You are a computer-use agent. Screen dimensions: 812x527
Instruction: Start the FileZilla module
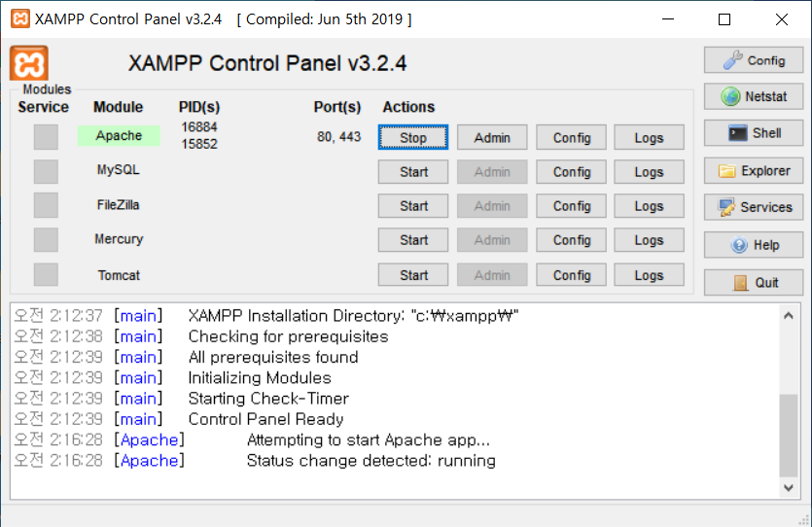(x=413, y=206)
